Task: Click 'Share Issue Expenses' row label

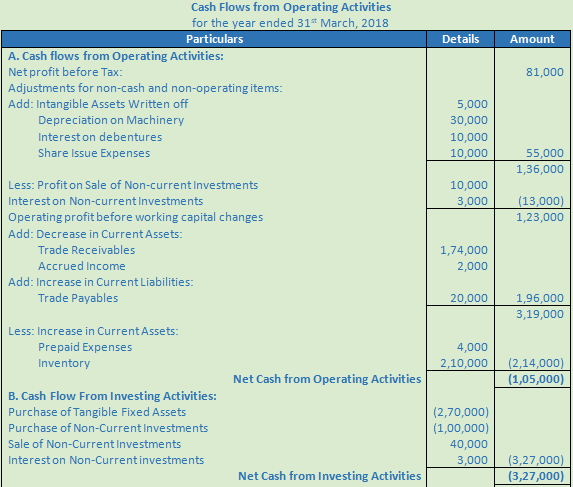Action: tap(94, 153)
